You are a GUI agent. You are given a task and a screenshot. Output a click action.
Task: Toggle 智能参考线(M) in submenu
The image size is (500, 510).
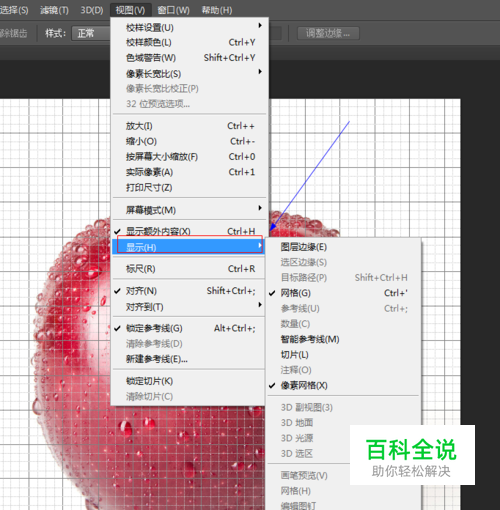[343, 339]
